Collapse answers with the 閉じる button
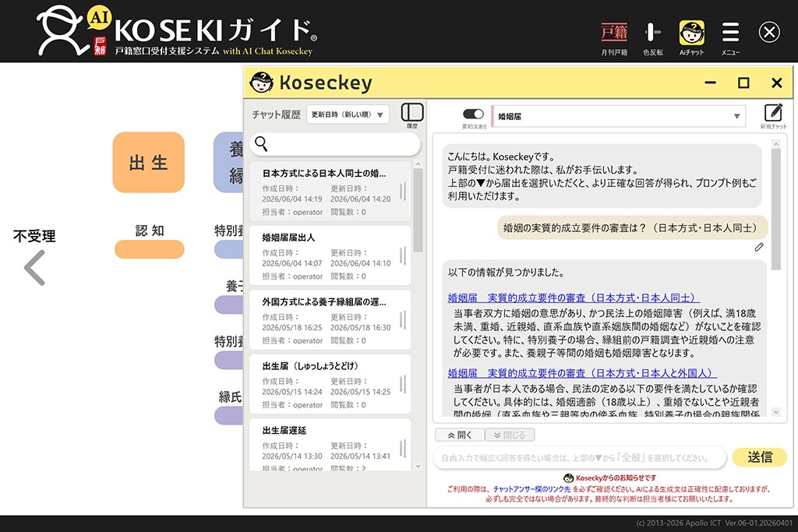Viewport: 798px width, 532px height. click(x=510, y=435)
